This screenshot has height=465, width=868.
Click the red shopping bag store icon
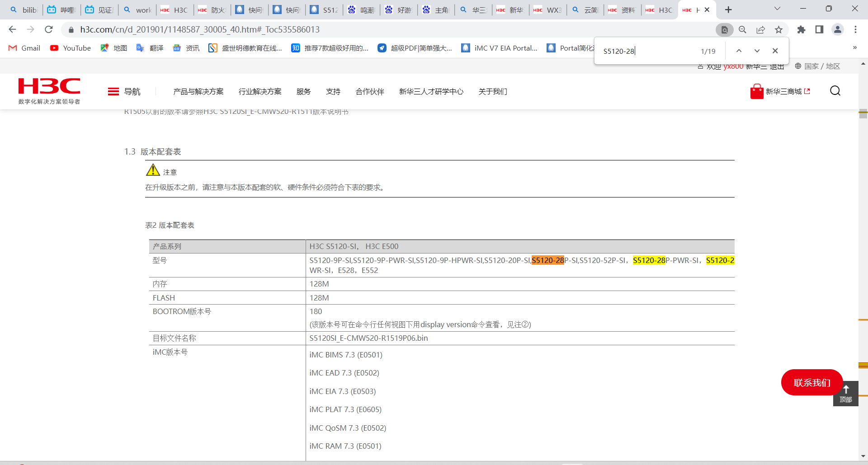pyautogui.click(x=756, y=91)
